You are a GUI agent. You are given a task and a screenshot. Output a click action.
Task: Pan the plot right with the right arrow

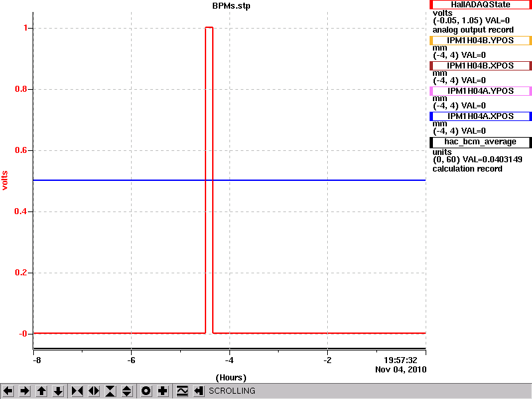pyautogui.click(x=25, y=391)
